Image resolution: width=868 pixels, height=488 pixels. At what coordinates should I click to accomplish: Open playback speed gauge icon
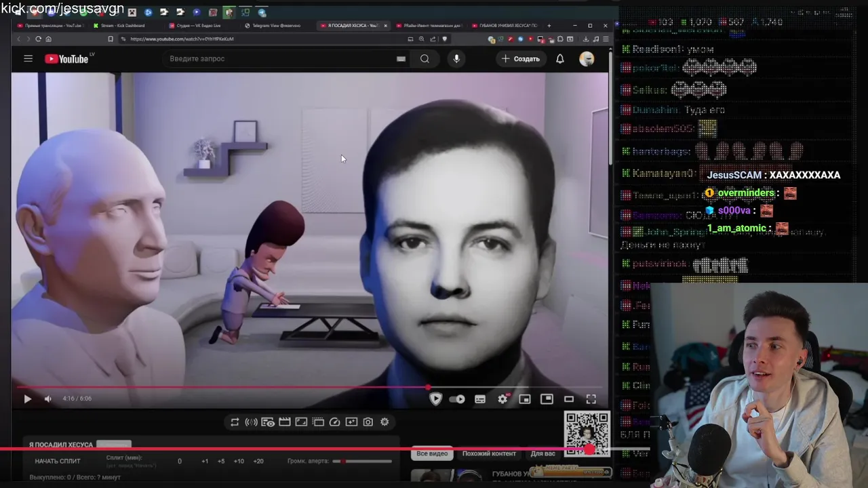click(334, 422)
